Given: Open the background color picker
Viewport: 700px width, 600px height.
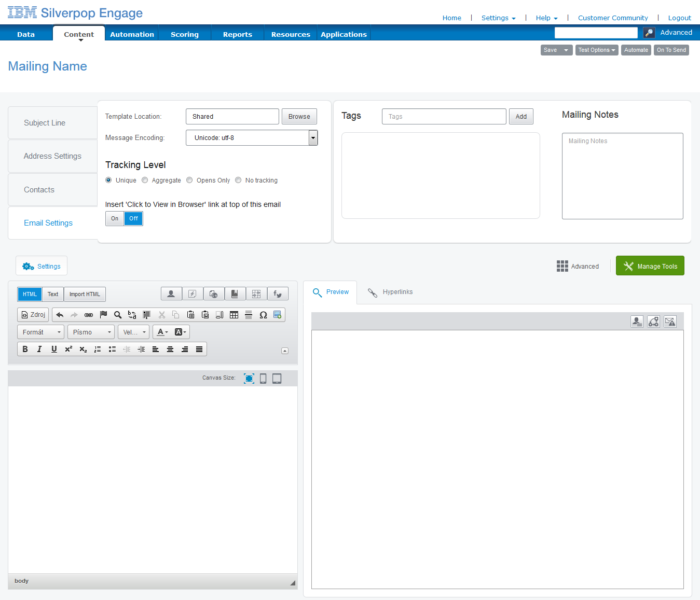Looking at the screenshot, I should pyautogui.click(x=180, y=332).
